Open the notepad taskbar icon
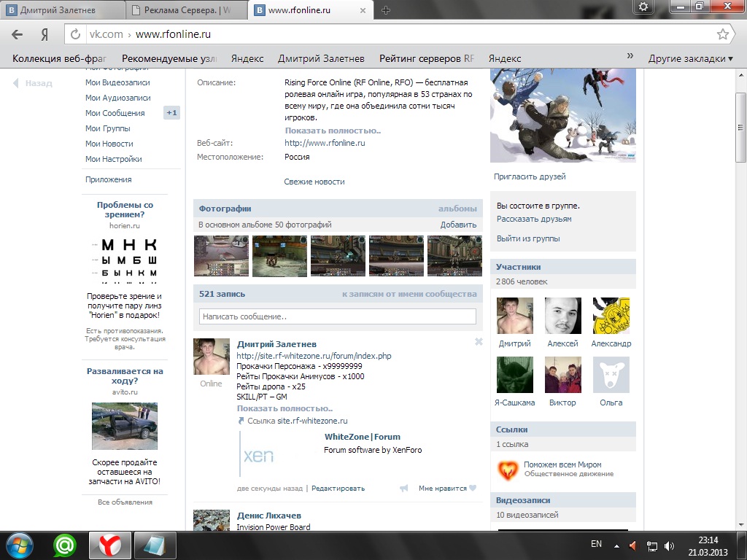747x560 pixels. tap(155, 545)
